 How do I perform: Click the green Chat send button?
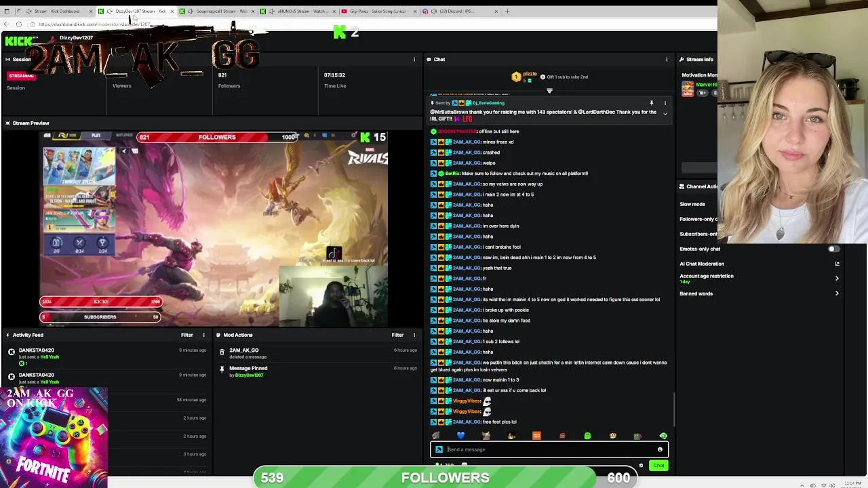click(x=658, y=466)
